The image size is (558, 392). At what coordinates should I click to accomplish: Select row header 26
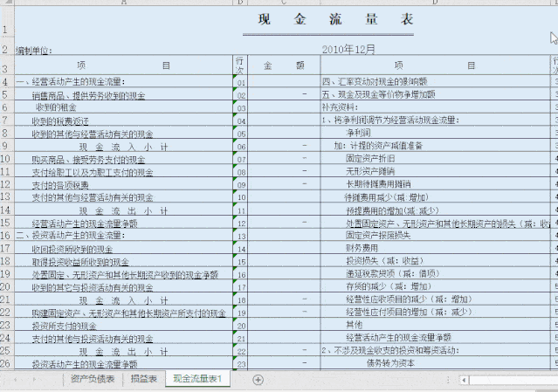coord(6,363)
